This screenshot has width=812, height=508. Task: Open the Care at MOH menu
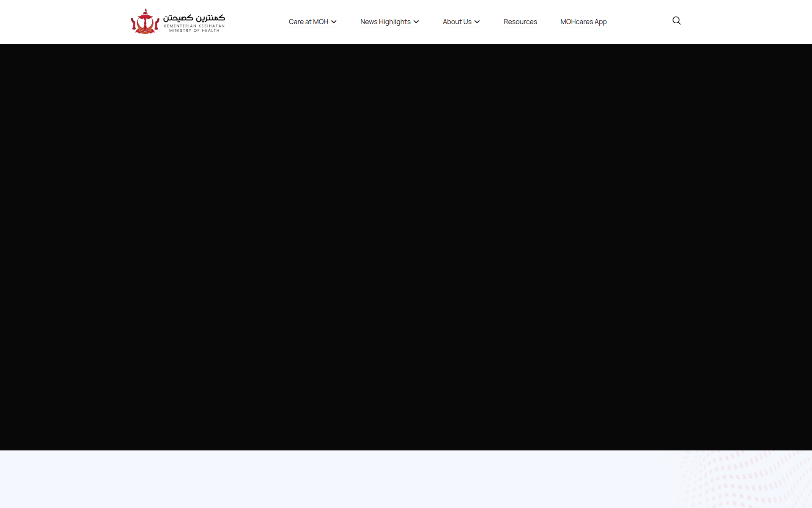308,22
